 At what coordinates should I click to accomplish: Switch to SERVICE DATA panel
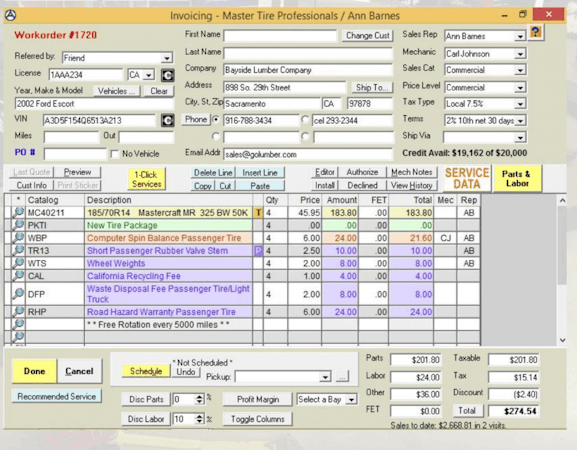(467, 178)
